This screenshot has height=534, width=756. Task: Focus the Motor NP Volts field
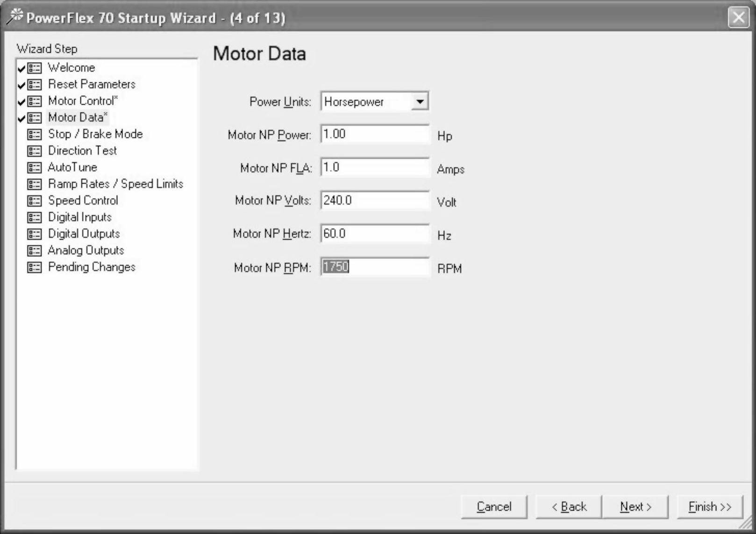(375, 201)
